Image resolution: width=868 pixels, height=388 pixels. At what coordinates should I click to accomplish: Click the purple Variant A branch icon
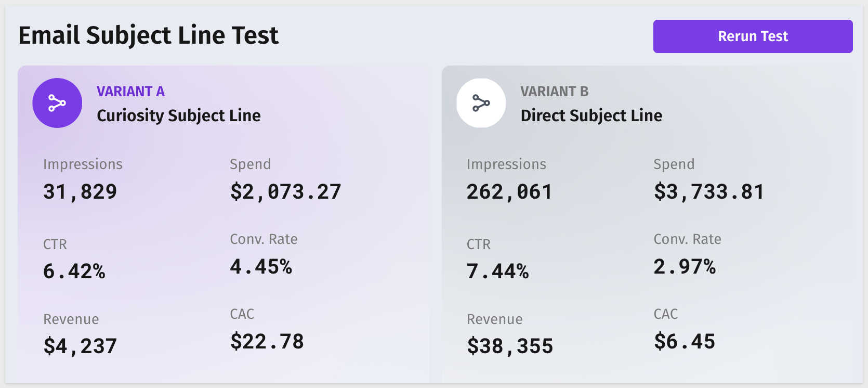point(57,103)
